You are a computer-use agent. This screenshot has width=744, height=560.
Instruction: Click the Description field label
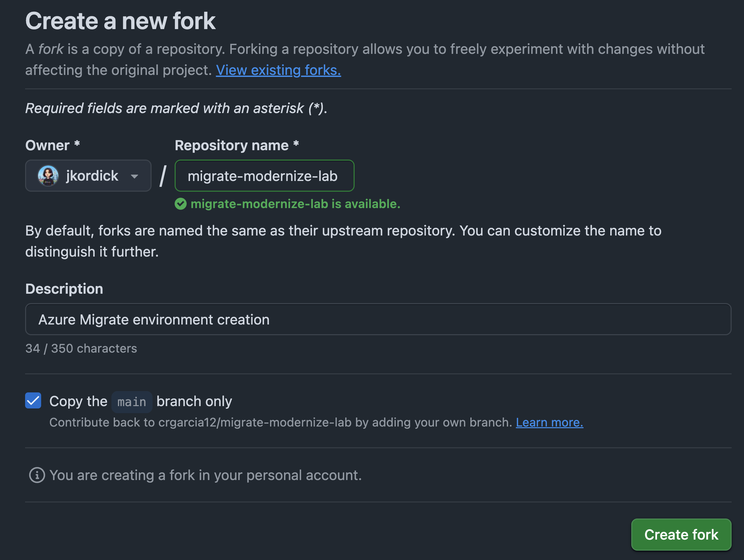[64, 289]
